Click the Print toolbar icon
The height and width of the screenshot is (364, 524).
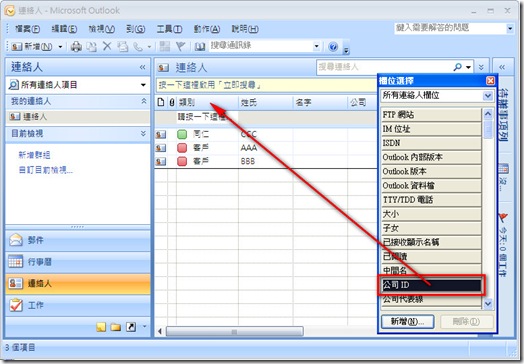[x=76, y=46]
